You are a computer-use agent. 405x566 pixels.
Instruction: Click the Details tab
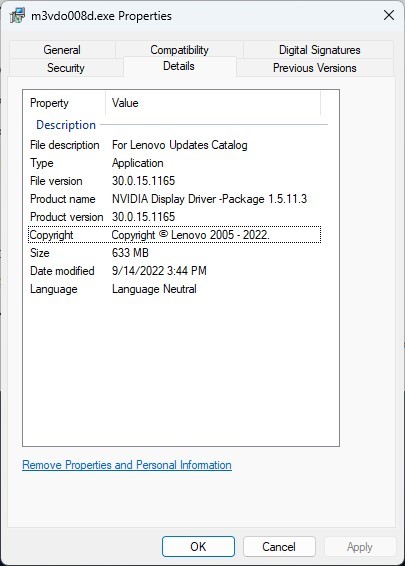(x=179, y=66)
